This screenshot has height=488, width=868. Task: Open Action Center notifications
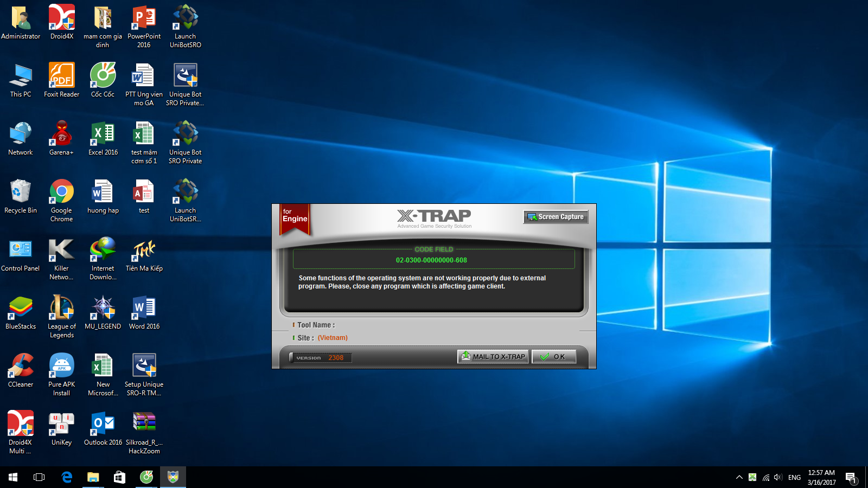(x=851, y=477)
